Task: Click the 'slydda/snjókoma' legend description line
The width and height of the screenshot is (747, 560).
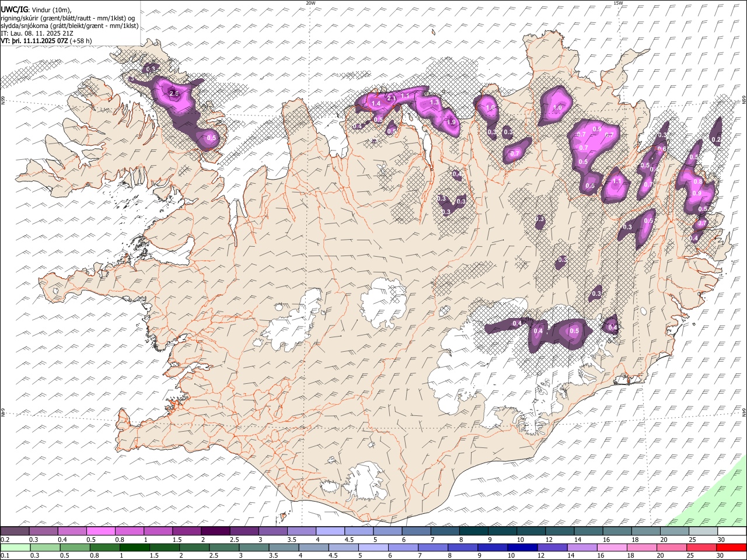Action: pos(69,26)
